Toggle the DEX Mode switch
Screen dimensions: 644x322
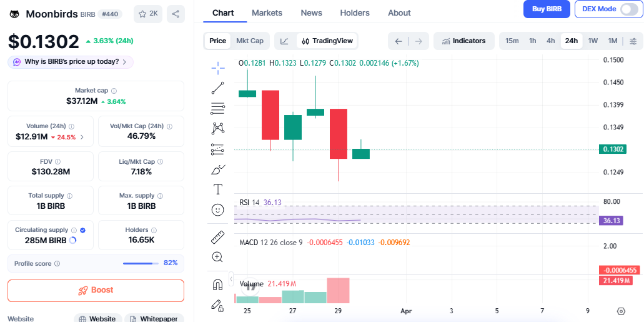(629, 9)
